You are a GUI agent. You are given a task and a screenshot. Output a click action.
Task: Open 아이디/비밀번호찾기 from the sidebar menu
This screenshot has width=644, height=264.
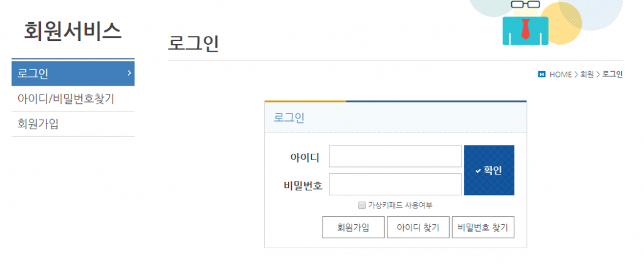(66, 99)
